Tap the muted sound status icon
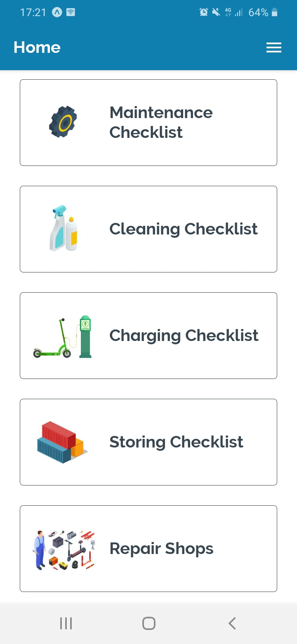Screen dimensions: 297x644 [x=216, y=12]
